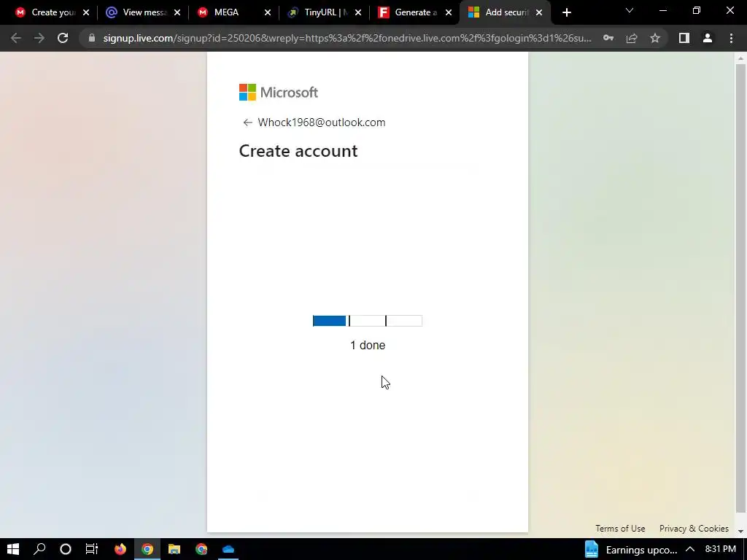Click the page vertical scrollbar
The height and width of the screenshot is (560, 747).
pyautogui.click(x=740, y=289)
